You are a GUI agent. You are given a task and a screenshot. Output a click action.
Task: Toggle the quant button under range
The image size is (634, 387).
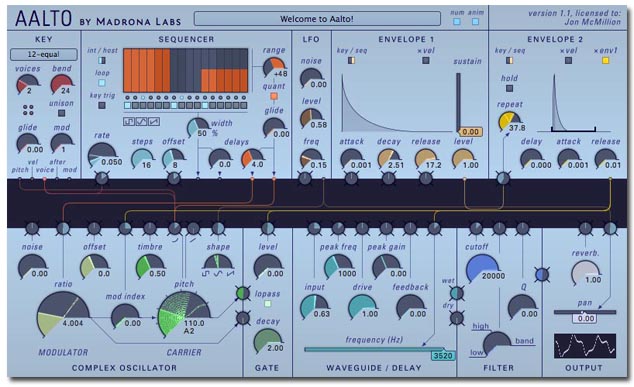click(274, 96)
